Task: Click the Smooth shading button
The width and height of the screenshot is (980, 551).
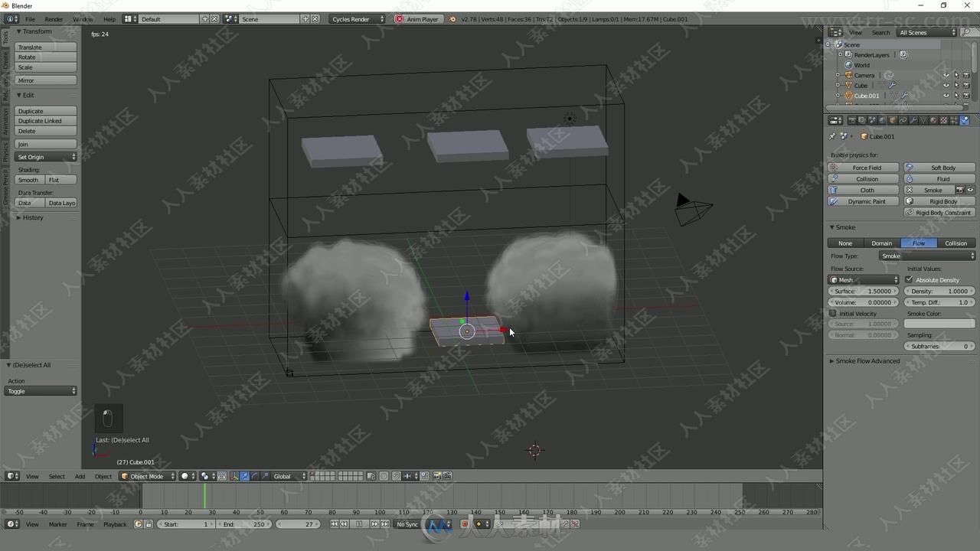Action: click(x=29, y=180)
